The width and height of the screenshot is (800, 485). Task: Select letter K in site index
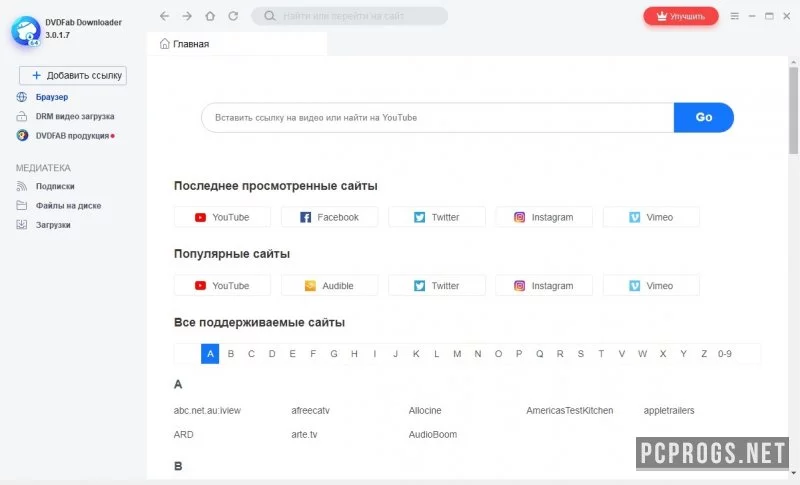pyautogui.click(x=416, y=354)
